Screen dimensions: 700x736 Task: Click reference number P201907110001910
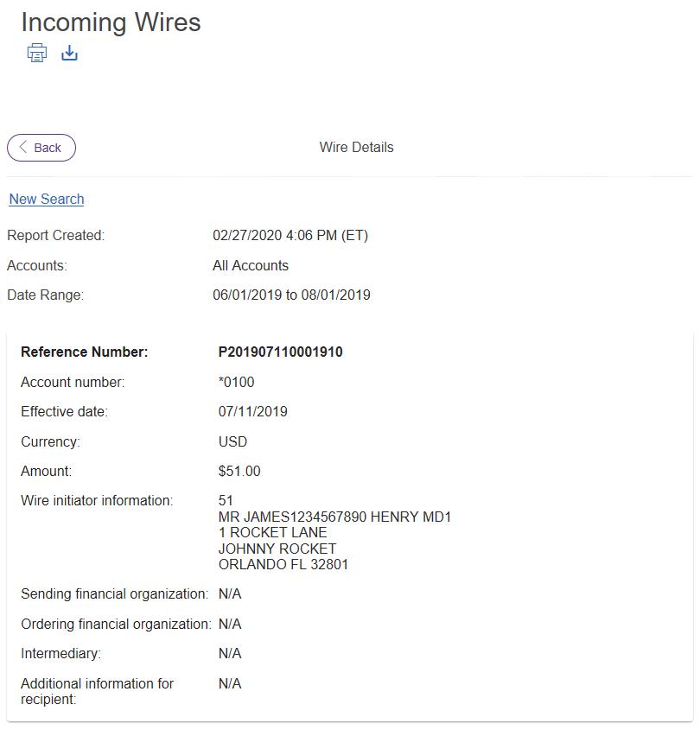coord(280,352)
